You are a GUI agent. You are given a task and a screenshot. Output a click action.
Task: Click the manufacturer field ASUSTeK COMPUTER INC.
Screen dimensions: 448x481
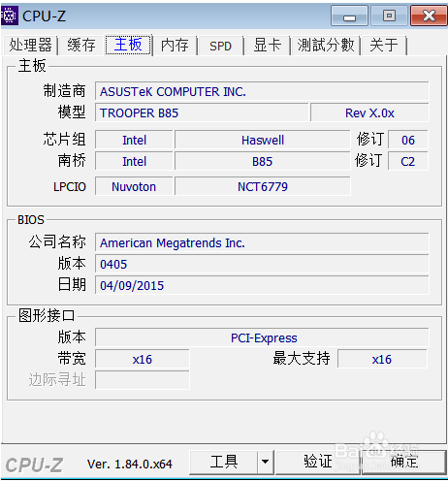262,91
